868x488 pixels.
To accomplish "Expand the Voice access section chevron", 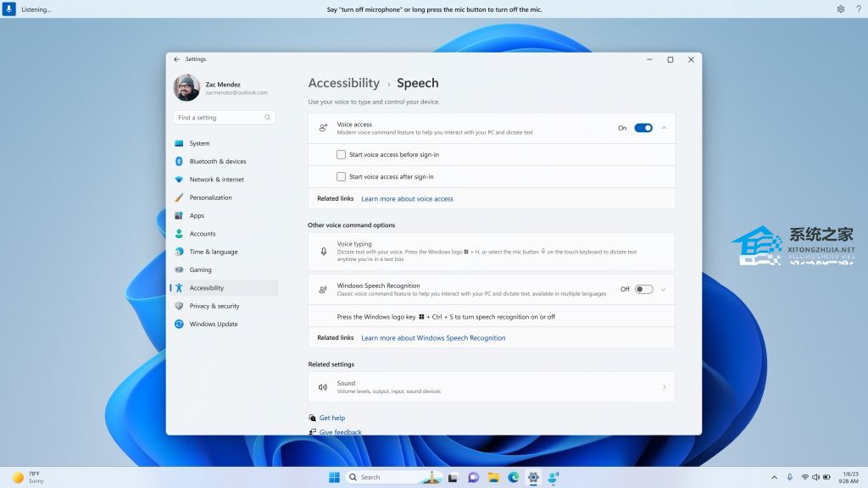I will click(665, 127).
